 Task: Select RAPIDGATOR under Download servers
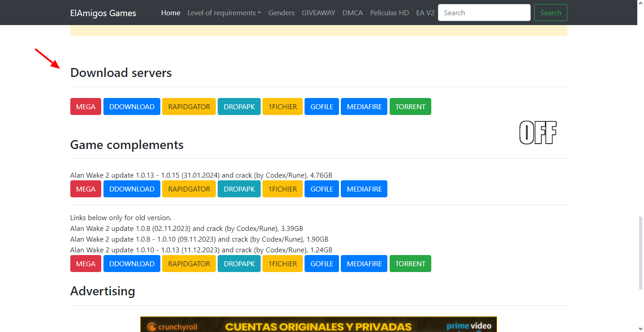[x=189, y=106]
